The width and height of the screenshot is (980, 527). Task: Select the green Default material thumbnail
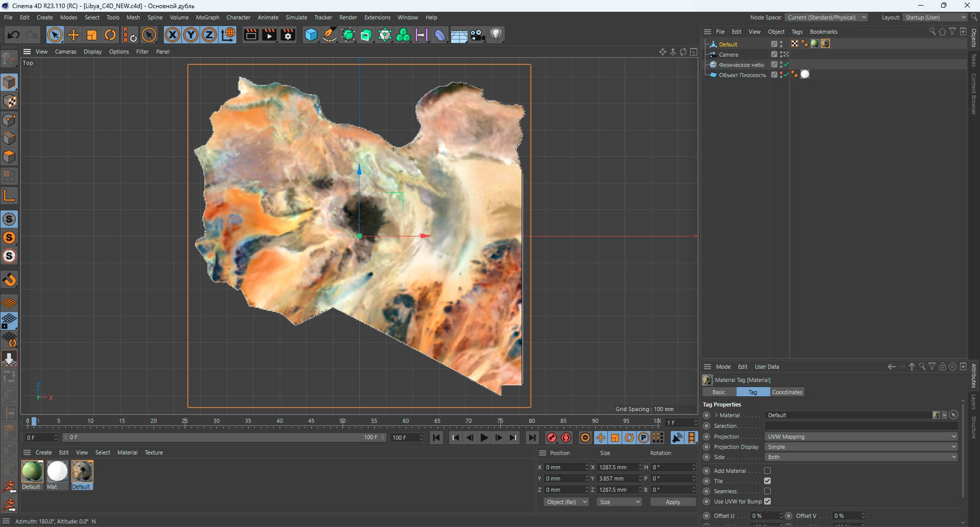(32, 471)
